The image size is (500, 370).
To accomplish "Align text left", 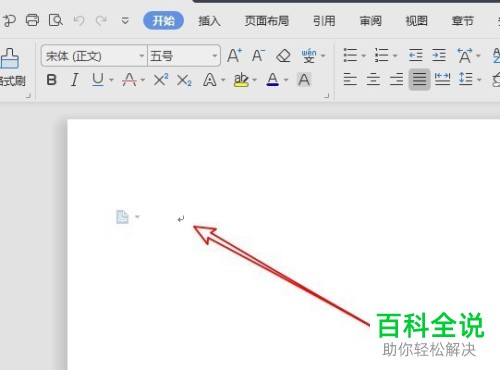I will [x=350, y=80].
